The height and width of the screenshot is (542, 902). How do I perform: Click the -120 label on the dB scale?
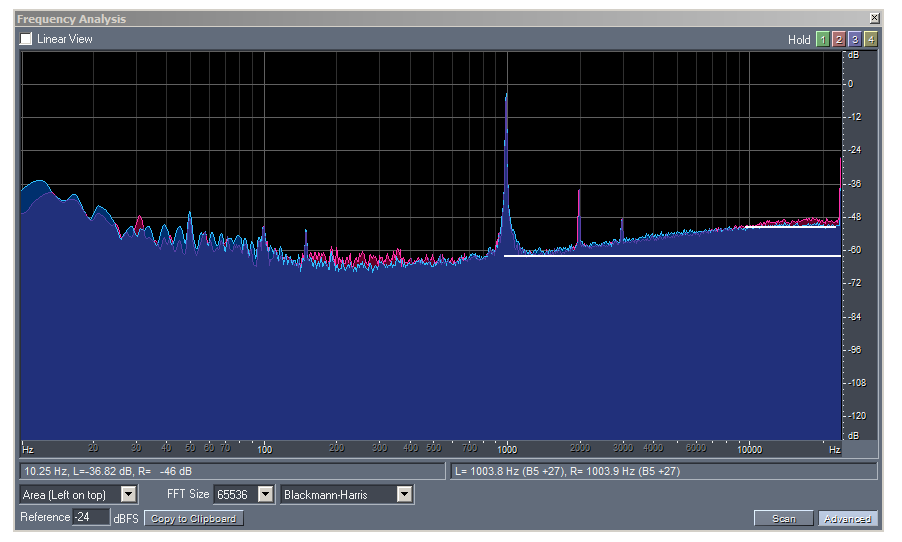(857, 415)
